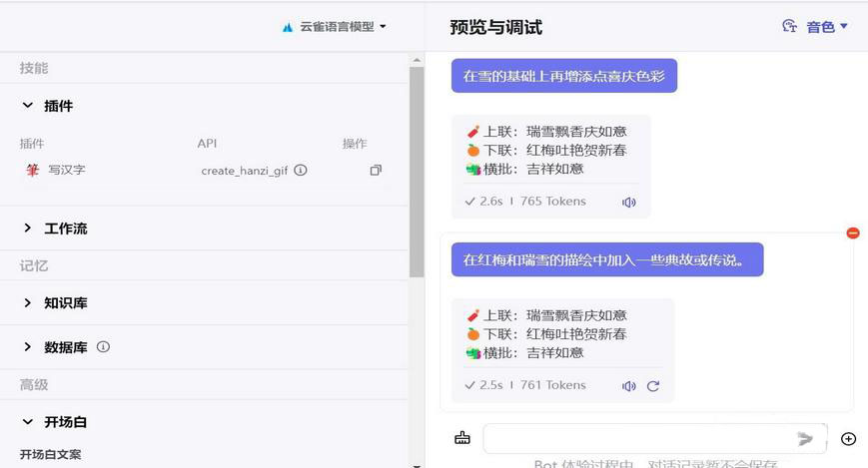Play audio for the 761 Tokens reply
This screenshot has height=468, width=868.
pos(629,386)
